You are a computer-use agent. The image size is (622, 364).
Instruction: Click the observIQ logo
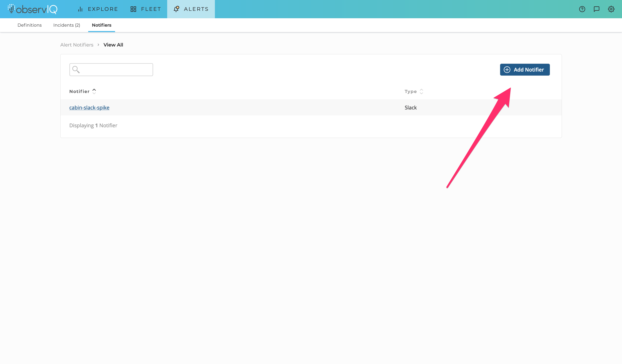pyautogui.click(x=33, y=9)
